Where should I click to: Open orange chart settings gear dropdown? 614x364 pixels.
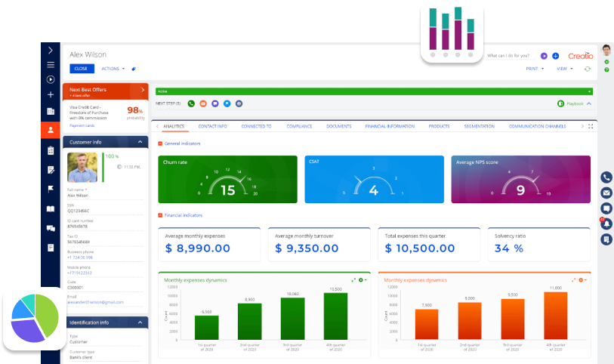coord(582,280)
